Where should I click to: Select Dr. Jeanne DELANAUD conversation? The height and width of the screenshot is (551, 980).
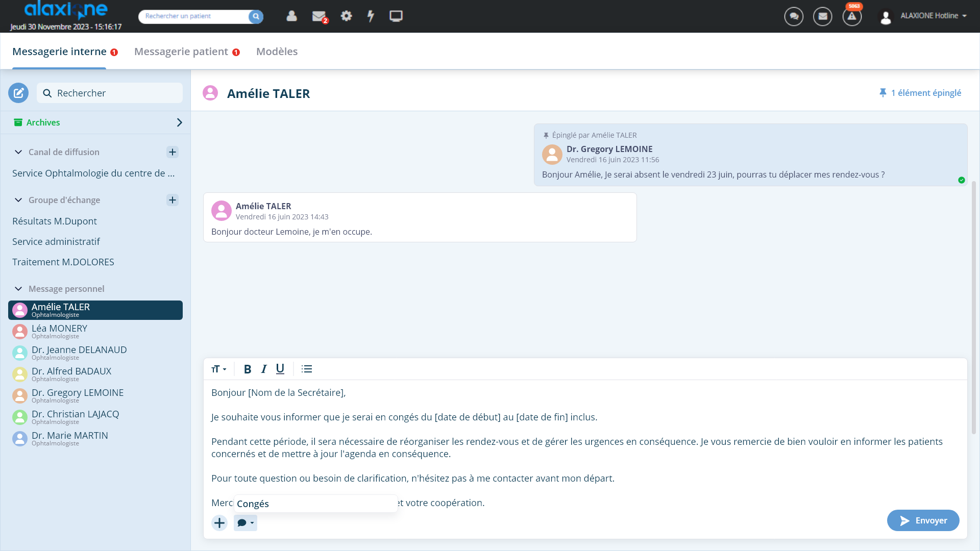(95, 353)
